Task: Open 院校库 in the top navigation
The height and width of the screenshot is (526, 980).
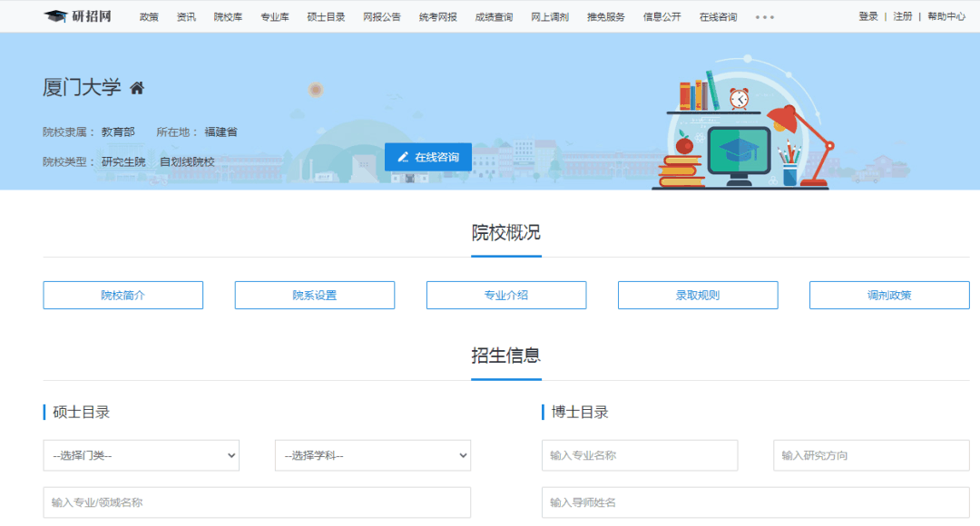Action: coord(228,17)
